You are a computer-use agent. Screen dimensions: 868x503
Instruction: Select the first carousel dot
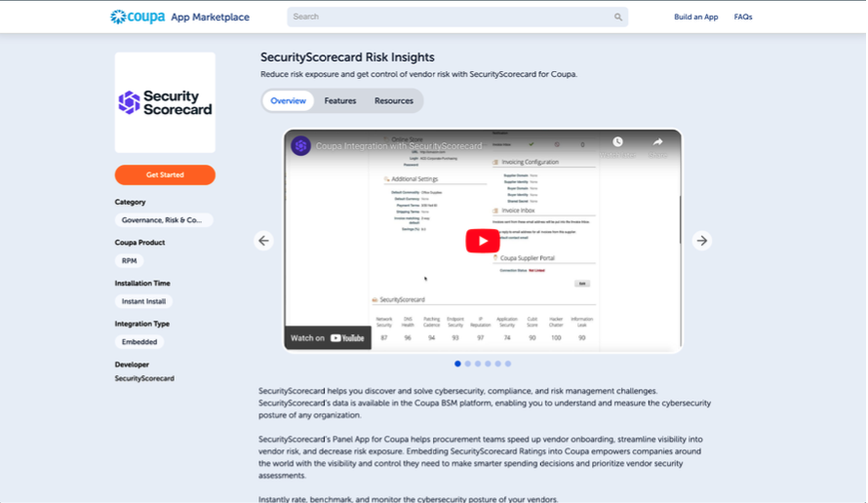pos(457,364)
